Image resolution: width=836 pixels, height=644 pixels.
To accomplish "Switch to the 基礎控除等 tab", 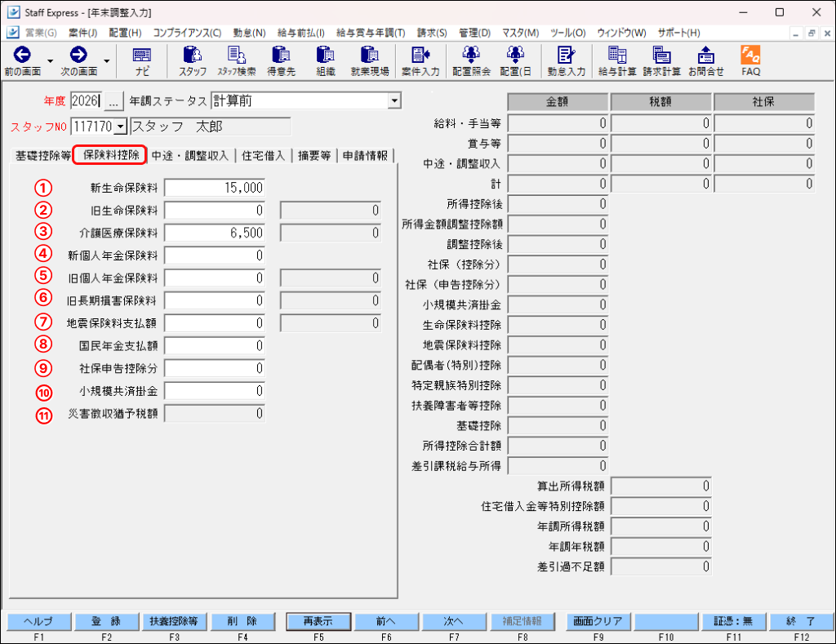I will pyautogui.click(x=42, y=156).
